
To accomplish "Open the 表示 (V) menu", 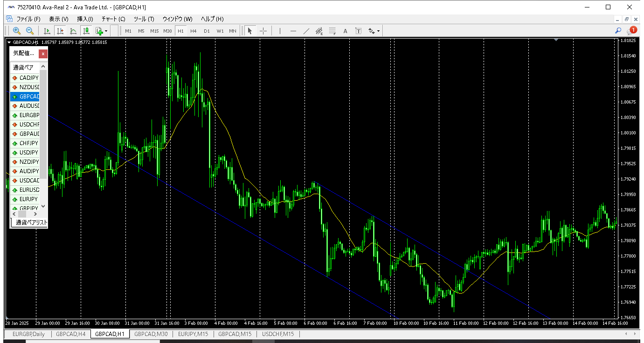I will [59, 19].
